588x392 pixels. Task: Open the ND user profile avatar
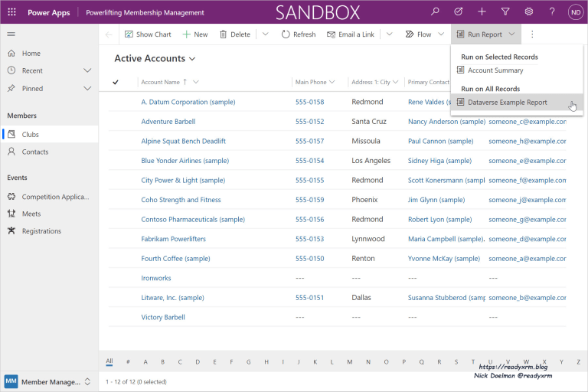[x=576, y=12]
